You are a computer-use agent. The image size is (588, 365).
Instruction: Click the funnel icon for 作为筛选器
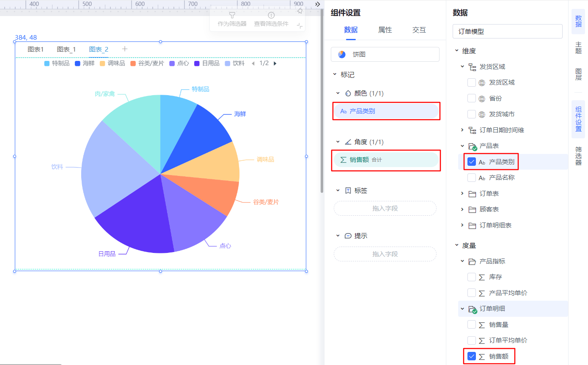[232, 15]
